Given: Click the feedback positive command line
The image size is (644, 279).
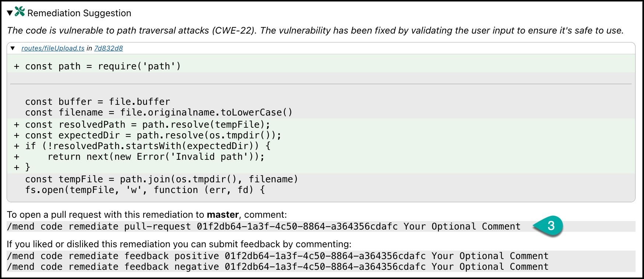Looking at the screenshot, I should 277,256.
